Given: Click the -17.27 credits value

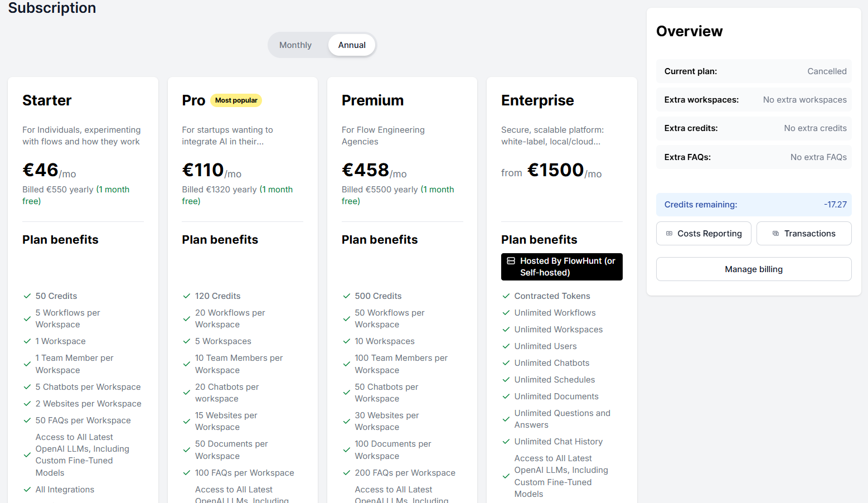Looking at the screenshot, I should [x=835, y=205].
